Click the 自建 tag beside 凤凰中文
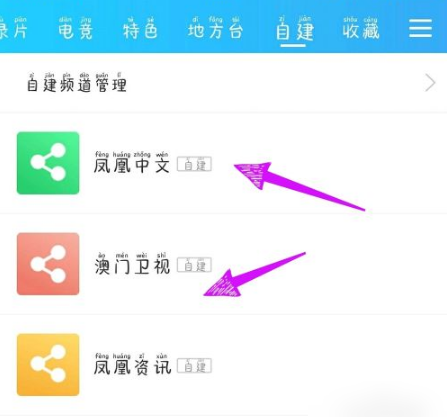Viewport: 447px width, 417px height. click(x=194, y=164)
